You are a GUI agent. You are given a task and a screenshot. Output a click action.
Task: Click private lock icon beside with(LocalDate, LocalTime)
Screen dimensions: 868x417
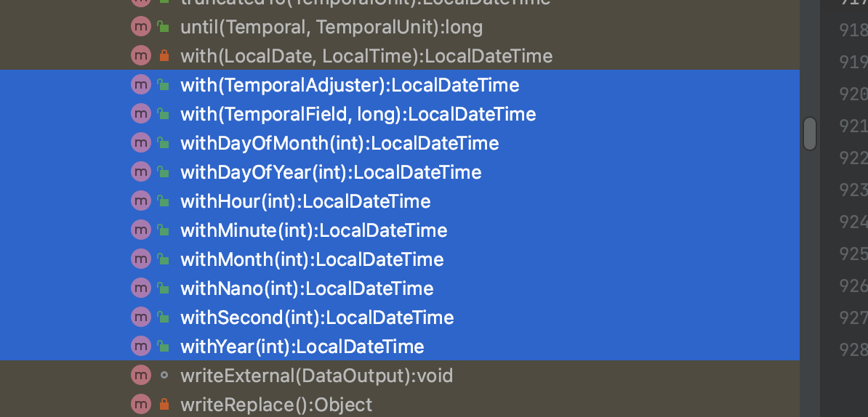[164, 56]
